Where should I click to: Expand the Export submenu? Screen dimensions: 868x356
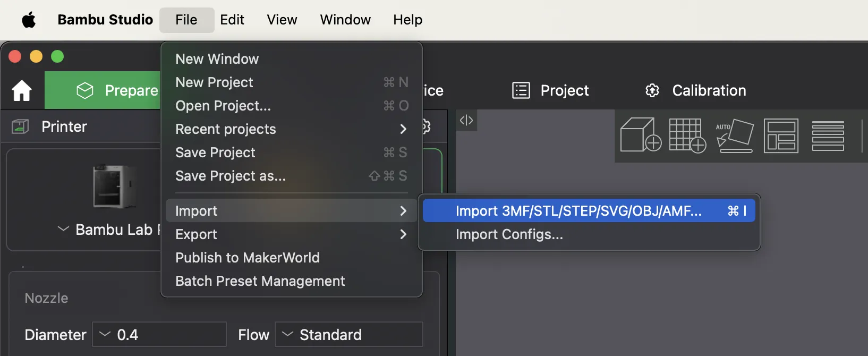[291, 234]
